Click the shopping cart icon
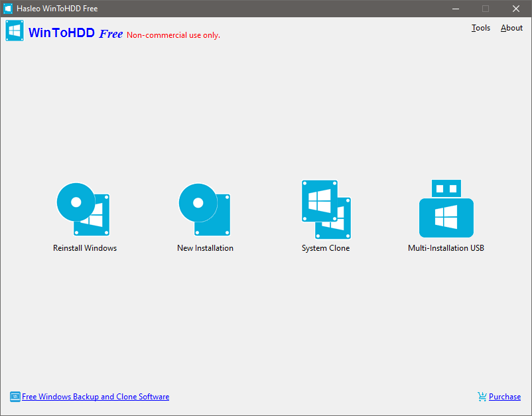The width and height of the screenshot is (532, 416). (x=482, y=396)
